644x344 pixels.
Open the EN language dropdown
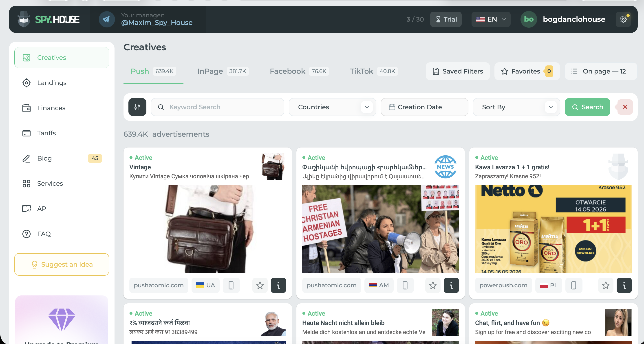(x=491, y=19)
